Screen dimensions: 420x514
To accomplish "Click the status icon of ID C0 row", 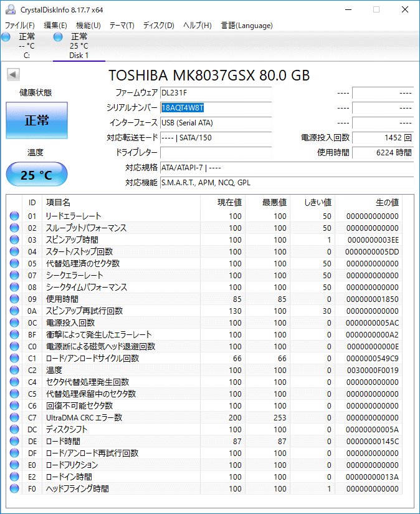I will pyautogui.click(x=14, y=346).
